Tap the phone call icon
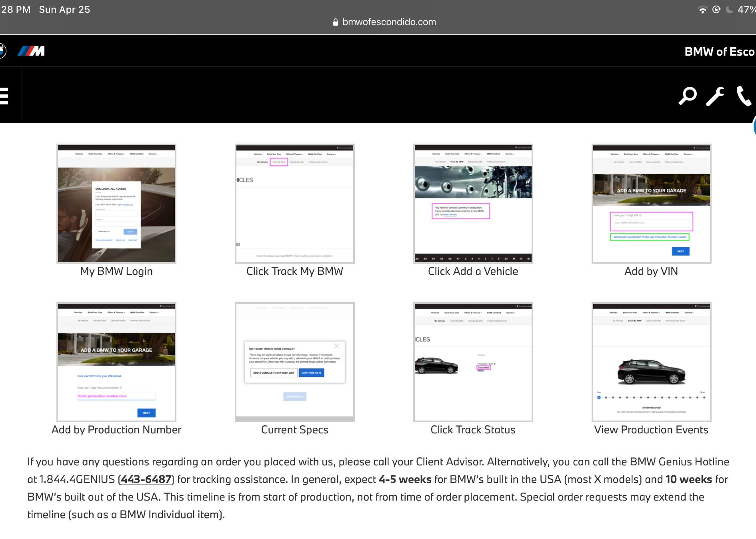Screen dimensions: 756x539 pyautogui.click(x=744, y=96)
